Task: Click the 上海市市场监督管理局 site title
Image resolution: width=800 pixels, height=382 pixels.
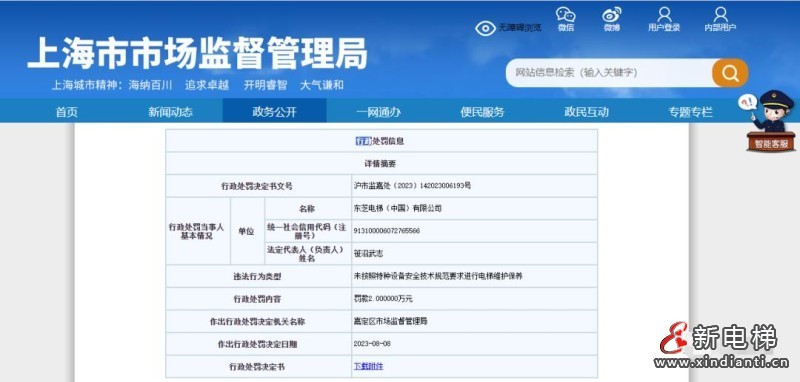Action: click(197, 53)
